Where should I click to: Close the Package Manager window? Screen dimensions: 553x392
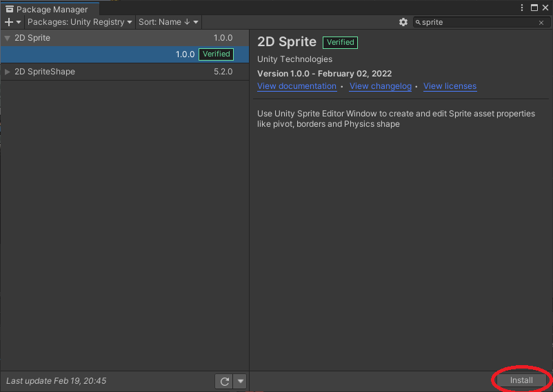[545, 8]
